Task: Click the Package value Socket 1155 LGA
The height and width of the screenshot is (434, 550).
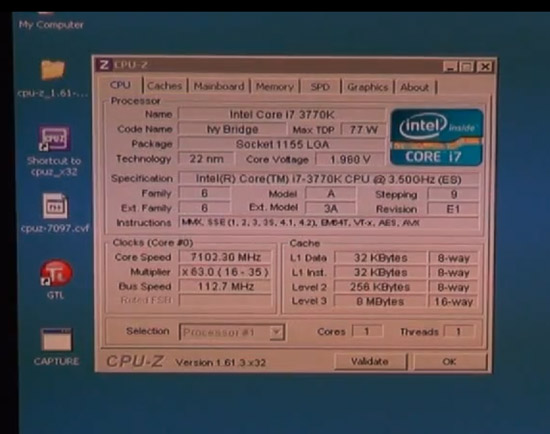Action: (282, 144)
